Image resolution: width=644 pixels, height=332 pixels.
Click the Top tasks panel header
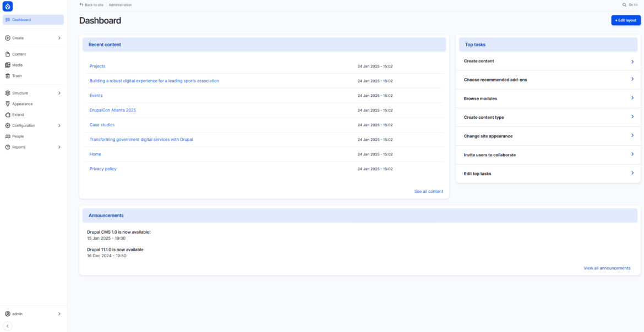[548, 45]
